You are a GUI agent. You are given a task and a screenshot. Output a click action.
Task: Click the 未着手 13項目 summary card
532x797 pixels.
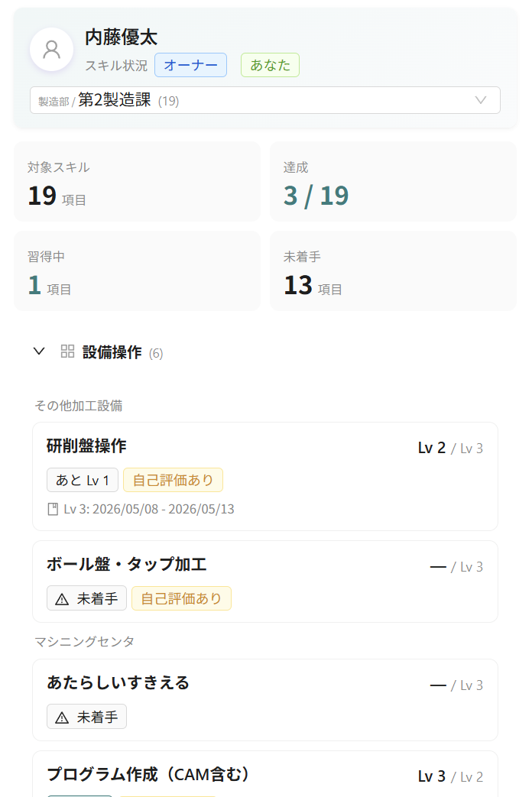393,271
